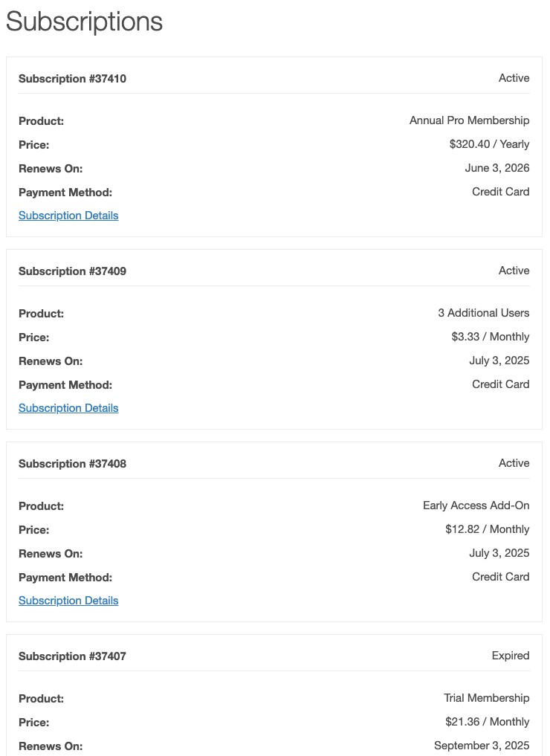Click the $12.82 / Monthly price

[487, 529]
